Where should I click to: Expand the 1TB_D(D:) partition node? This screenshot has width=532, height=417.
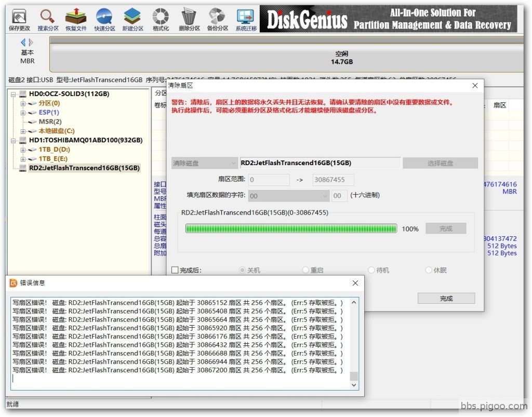[23, 150]
